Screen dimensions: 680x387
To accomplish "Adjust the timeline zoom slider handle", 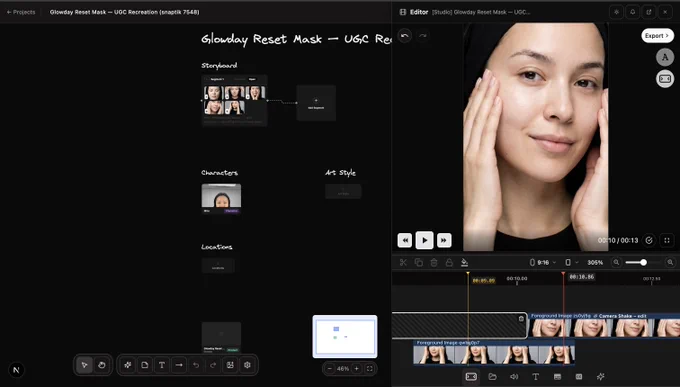I will 644,262.
